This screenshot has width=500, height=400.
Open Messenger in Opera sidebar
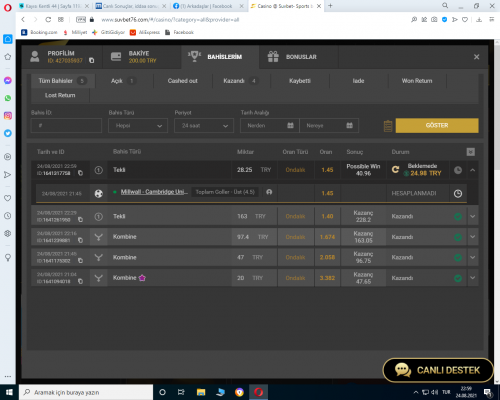pos(8,80)
